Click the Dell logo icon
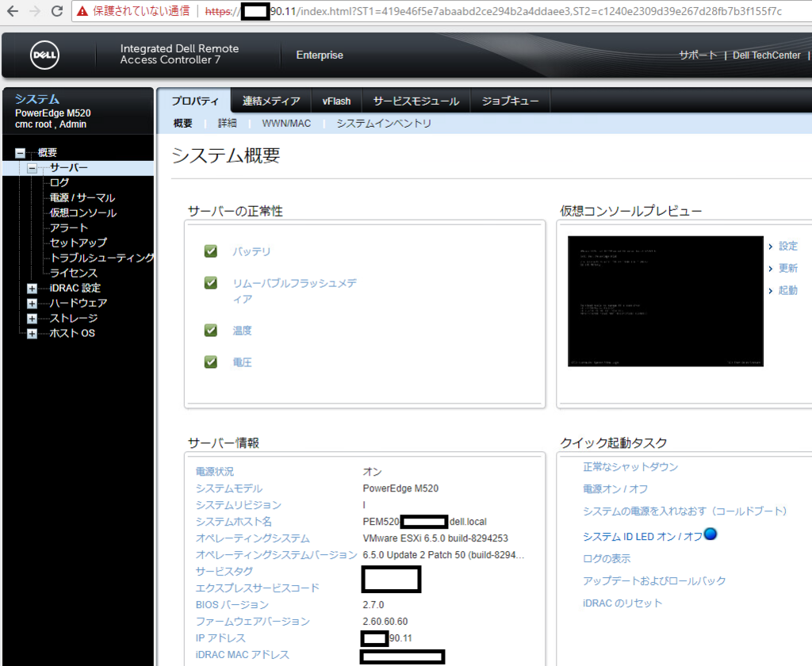 tap(44, 55)
